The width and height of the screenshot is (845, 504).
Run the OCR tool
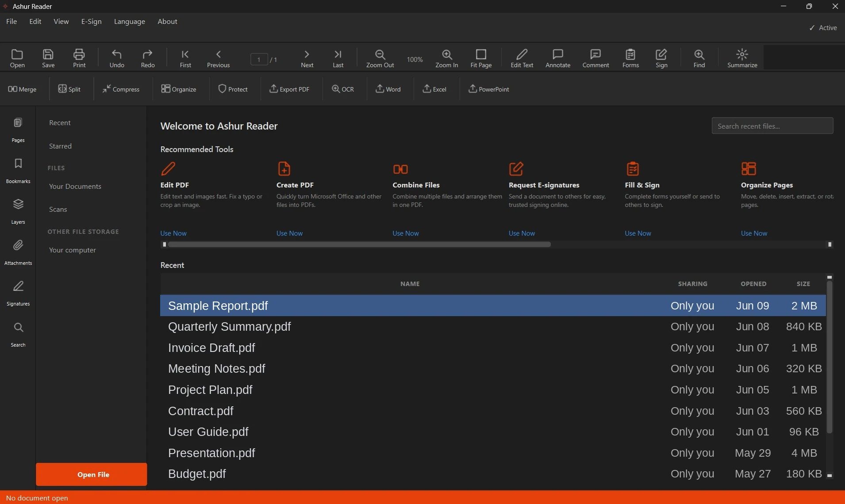tap(343, 89)
